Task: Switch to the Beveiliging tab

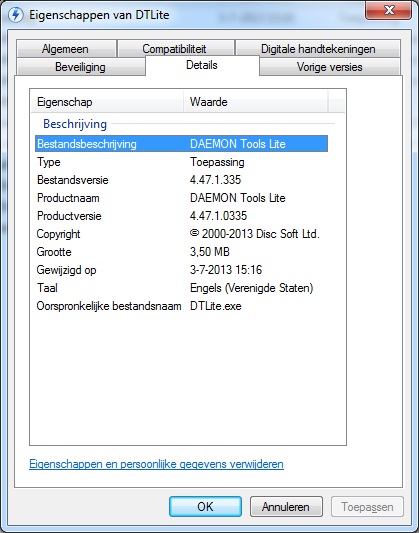Action: tap(81, 67)
